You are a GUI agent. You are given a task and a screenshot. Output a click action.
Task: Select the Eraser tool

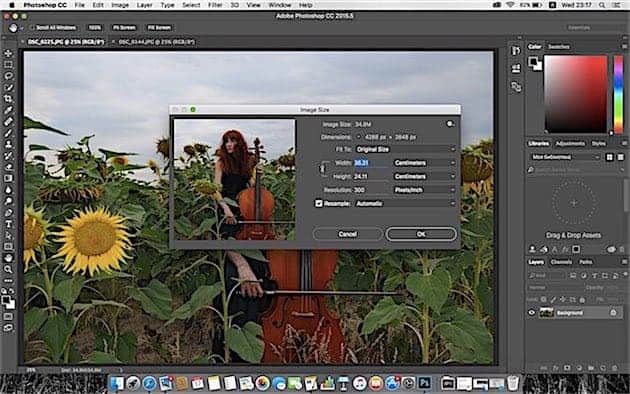pos(8,167)
